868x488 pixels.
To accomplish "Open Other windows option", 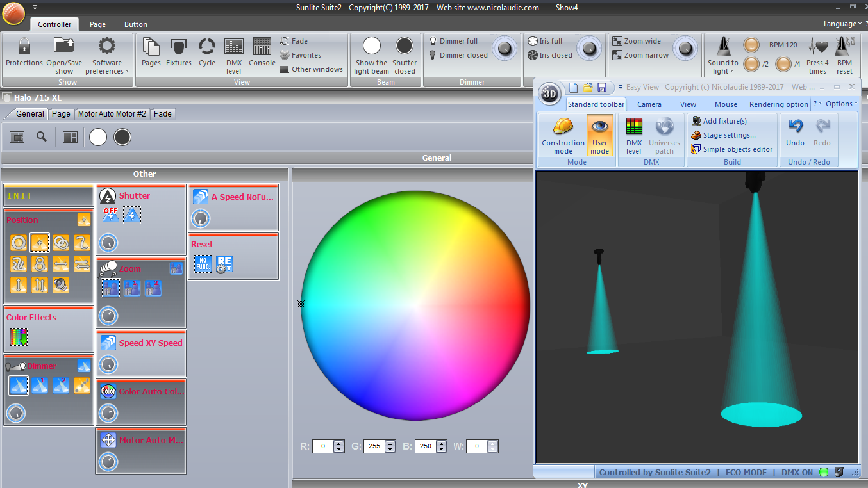I will click(312, 69).
